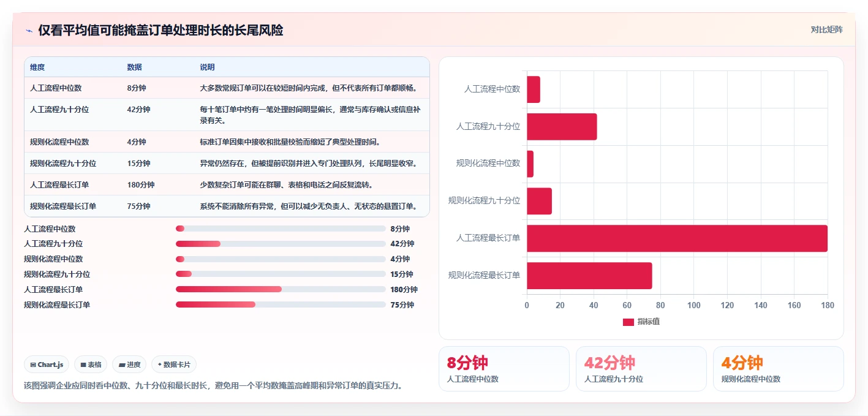Click the longest chart bar, 人工流程最长订单
The width and height of the screenshot is (868, 416).
677,238
